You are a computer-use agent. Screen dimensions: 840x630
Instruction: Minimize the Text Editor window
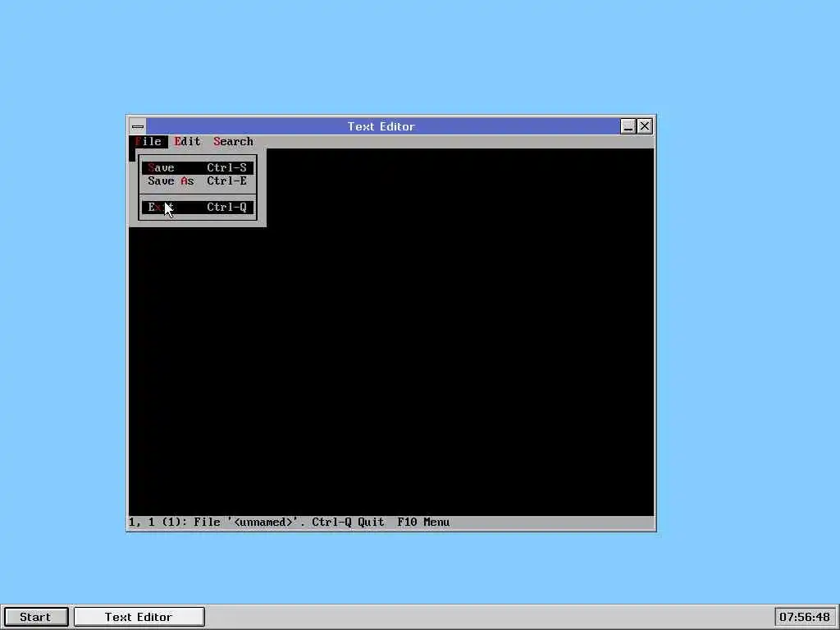[628, 126]
